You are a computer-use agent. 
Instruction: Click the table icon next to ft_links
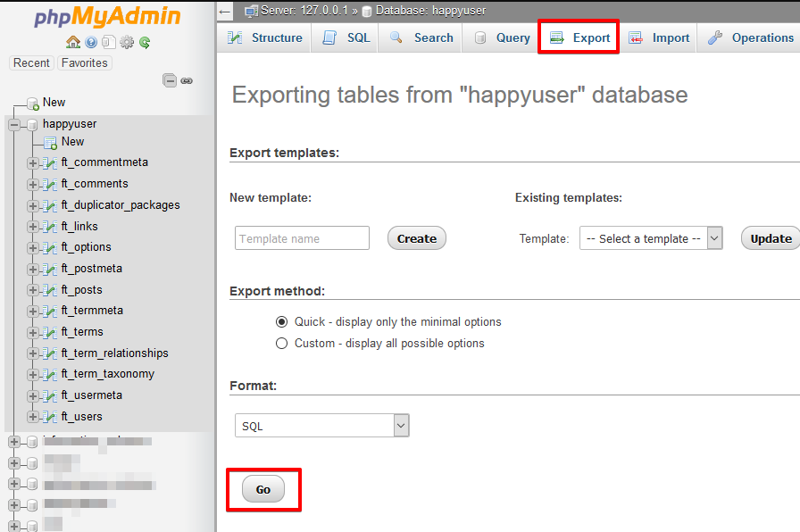(49, 227)
